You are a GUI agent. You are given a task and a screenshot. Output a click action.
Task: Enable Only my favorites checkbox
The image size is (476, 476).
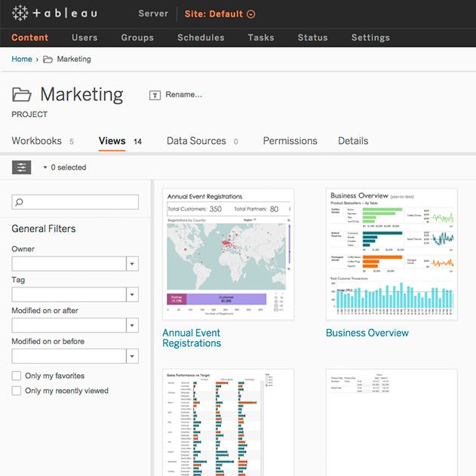point(17,376)
